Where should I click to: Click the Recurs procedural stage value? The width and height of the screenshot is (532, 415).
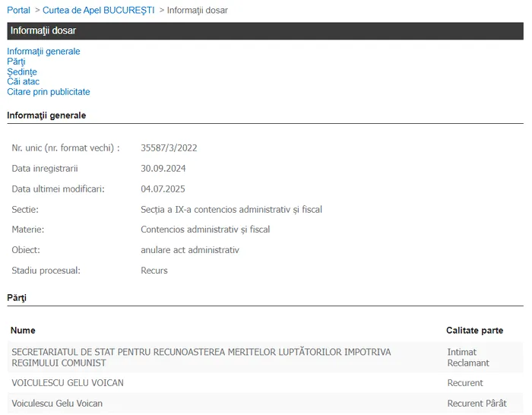tap(154, 271)
